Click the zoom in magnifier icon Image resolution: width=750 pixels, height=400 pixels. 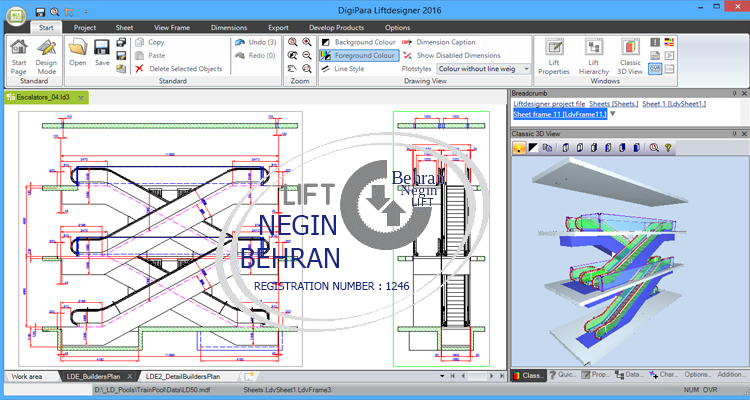tap(307, 42)
